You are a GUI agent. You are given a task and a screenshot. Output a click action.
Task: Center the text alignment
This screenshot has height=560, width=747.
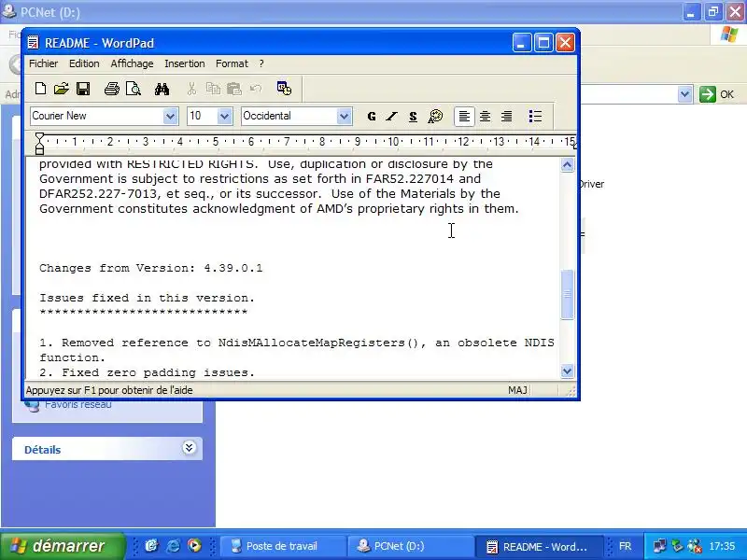pyautogui.click(x=485, y=116)
